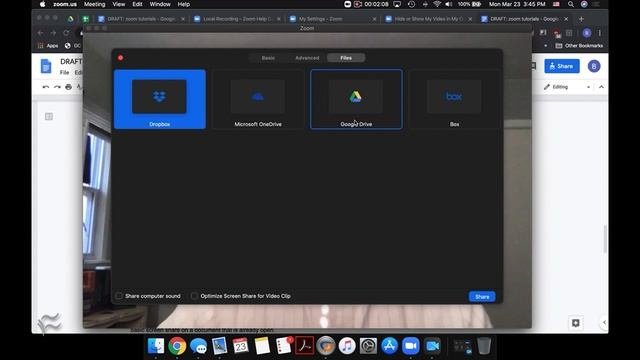Open Apps shortcut in bookmarks bar
Image resolution: width=640 pixels, height=360 pixels.
point(48,46)
